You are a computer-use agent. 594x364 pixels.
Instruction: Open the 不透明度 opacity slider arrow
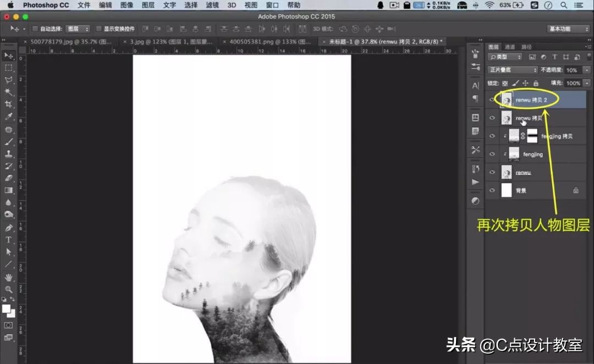[x=586, y=70]
